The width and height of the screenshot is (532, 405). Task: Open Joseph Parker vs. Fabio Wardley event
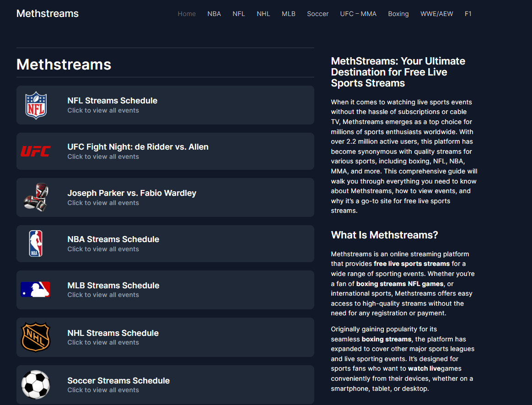(x=132, y=193)
